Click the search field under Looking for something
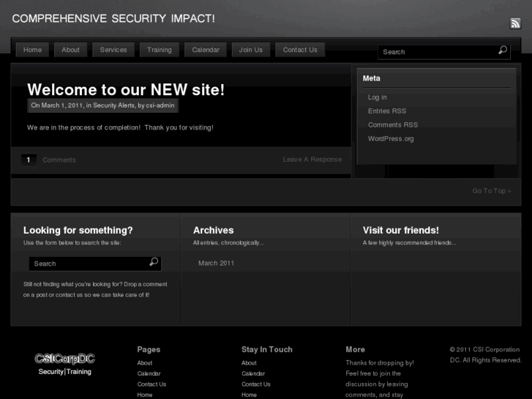The width and height of the screenshot is (532, 399). pyautogui.click(x=88, y=264)
